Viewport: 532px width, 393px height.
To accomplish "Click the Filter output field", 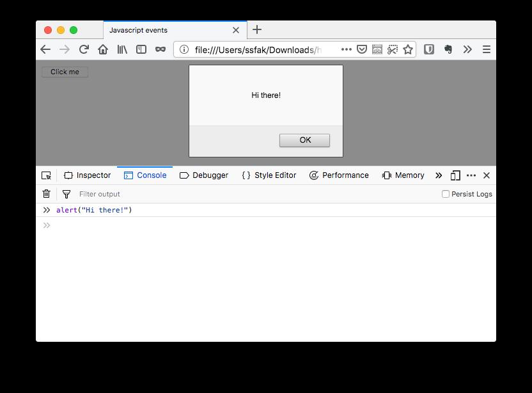I will [x=258, y=194].
